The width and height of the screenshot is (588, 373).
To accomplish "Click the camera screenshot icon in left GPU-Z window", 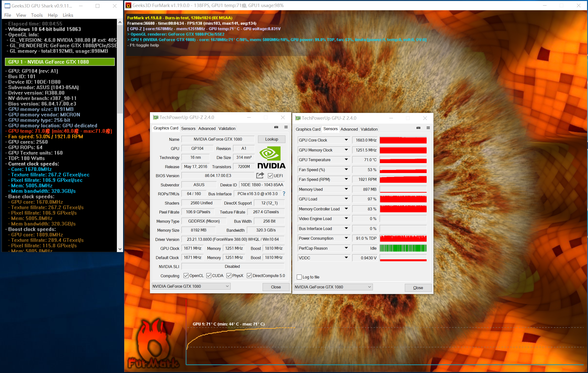I will [276, 127].
